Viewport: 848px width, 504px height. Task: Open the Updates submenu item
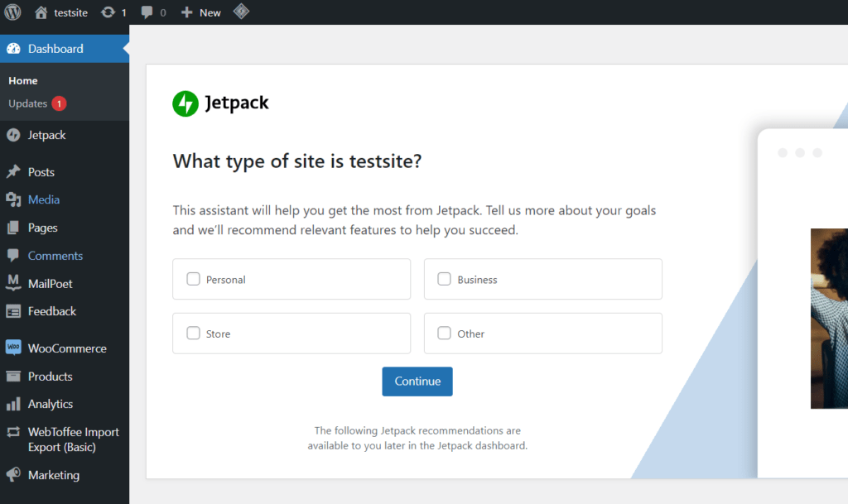28,103
